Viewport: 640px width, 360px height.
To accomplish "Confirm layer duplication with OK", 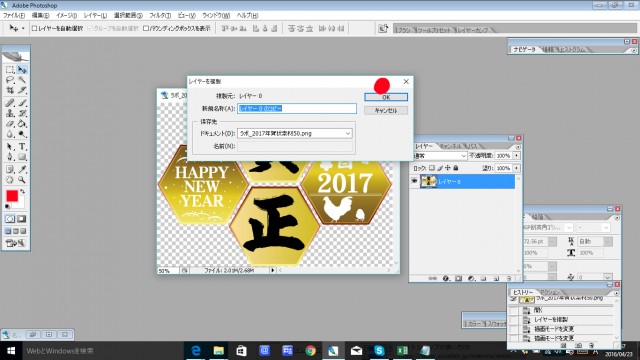I will tap(386, 97).
